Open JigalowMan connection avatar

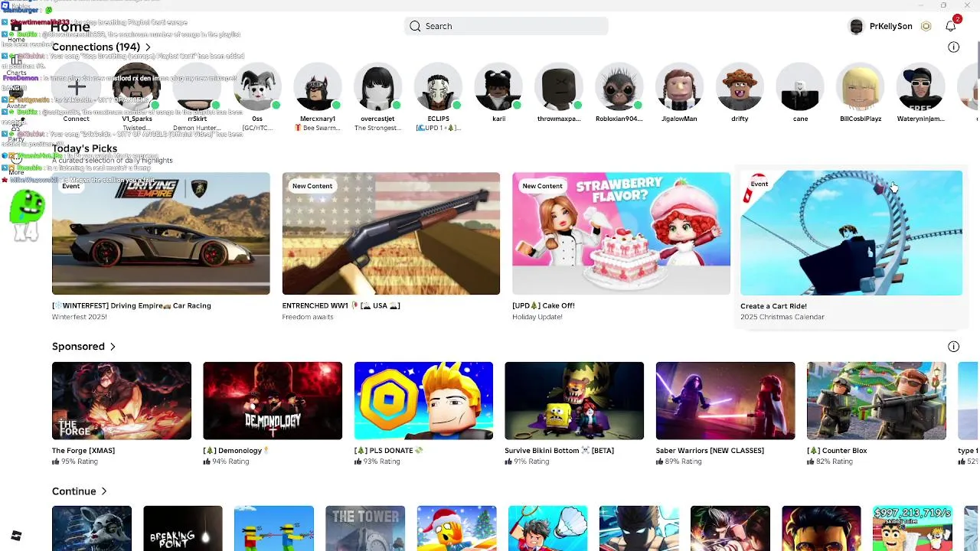(679, 87)
